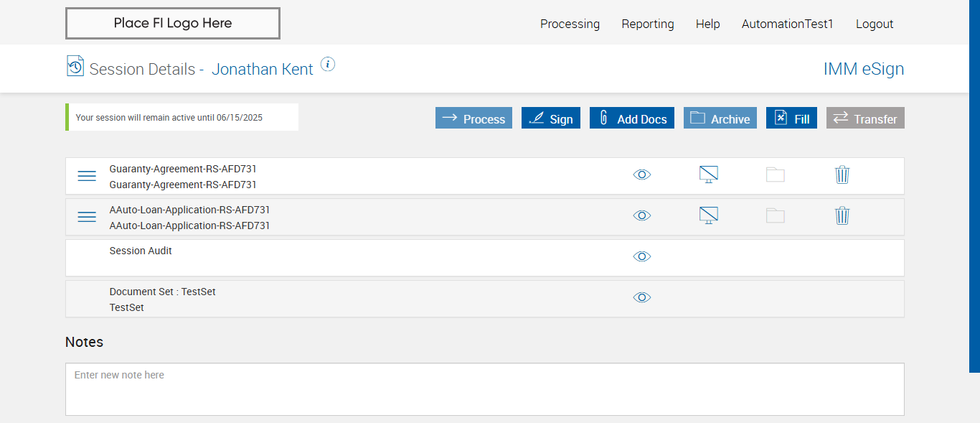Click Logout in the top navigation
The width and height of the screenshot is (980, 423).
click(875, 24)
